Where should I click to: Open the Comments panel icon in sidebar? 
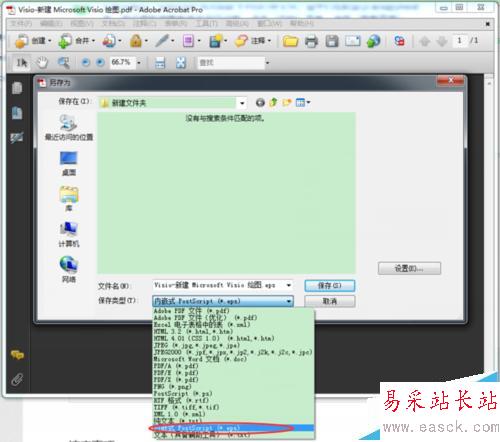click(x=17, y=355)
